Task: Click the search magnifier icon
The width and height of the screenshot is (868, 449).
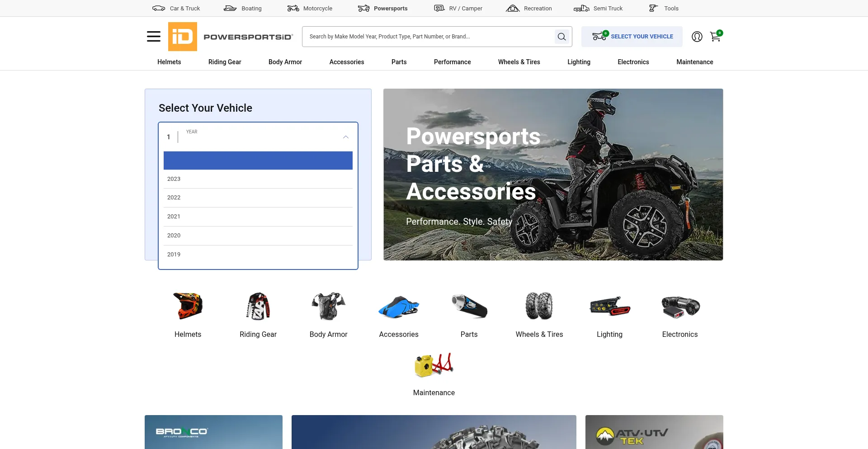Action: (561, 37)
